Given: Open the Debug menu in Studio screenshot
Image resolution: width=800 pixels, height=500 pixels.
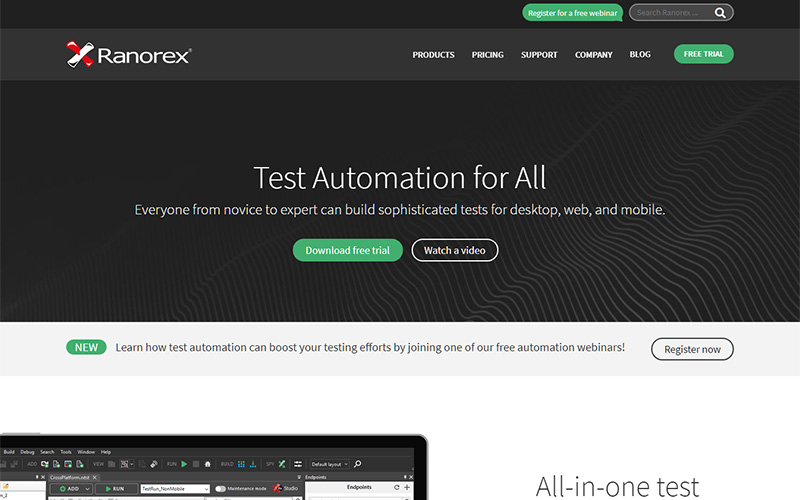Looking at the screenshot, I should pyautogui.click(x=27, y=452).
